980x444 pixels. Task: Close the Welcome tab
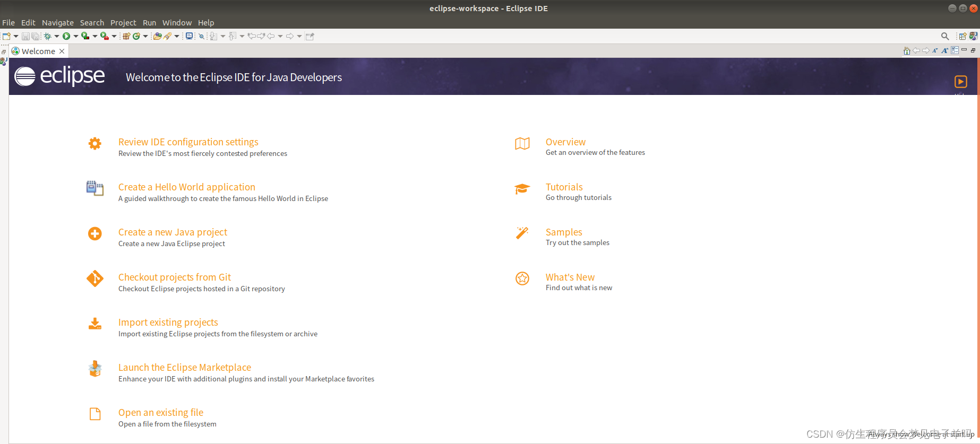(62, 51)
